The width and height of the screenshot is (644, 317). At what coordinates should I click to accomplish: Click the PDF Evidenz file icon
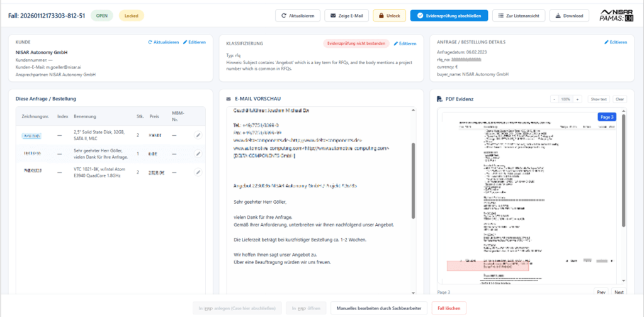(439, 99)
